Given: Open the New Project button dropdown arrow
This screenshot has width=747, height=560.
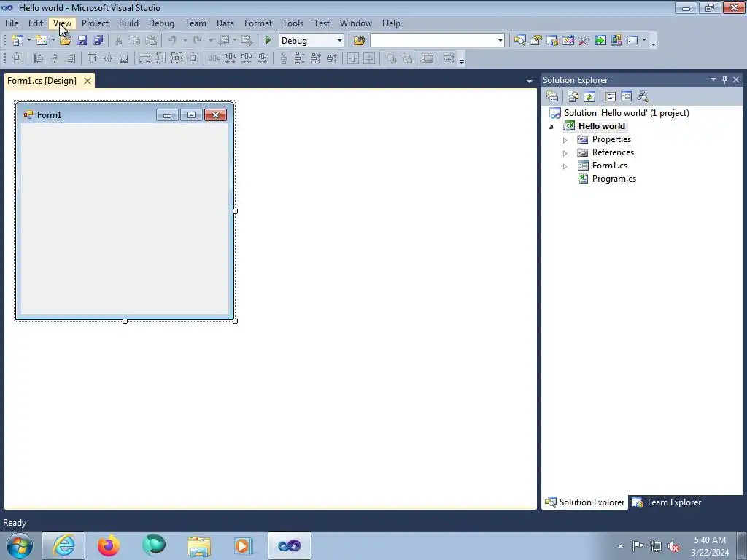Looking at the screenshot, I should (x=29, y=41).
